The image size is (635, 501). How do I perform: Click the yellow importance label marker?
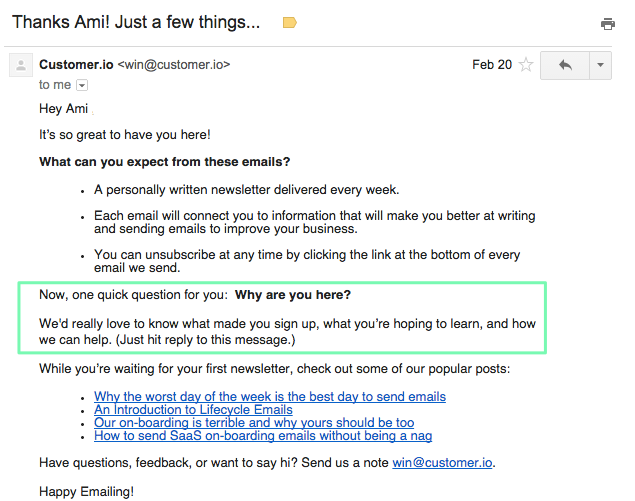coord(290,23)
